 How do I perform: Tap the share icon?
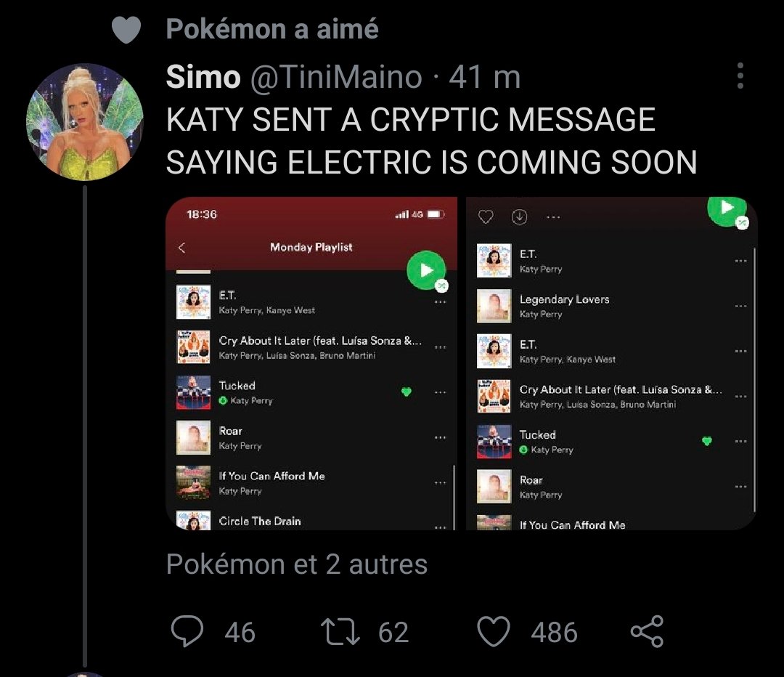[x=647, y=631]
